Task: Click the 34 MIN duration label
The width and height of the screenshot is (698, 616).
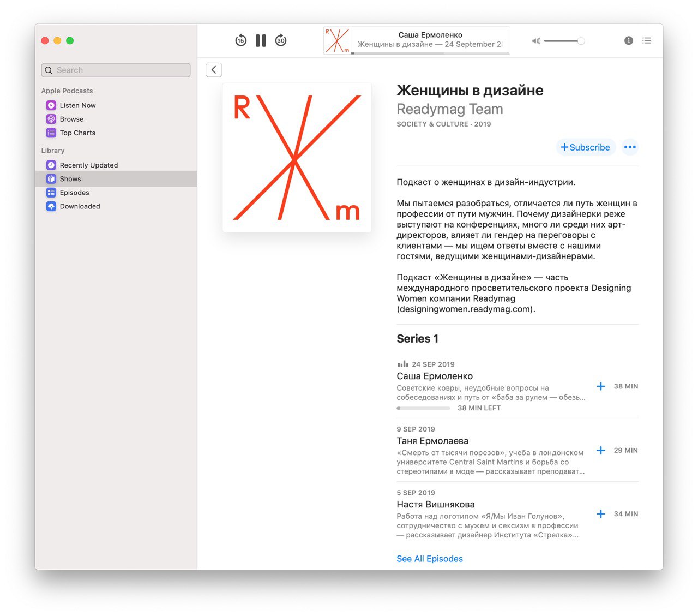Action: click(x=626, y=514)
